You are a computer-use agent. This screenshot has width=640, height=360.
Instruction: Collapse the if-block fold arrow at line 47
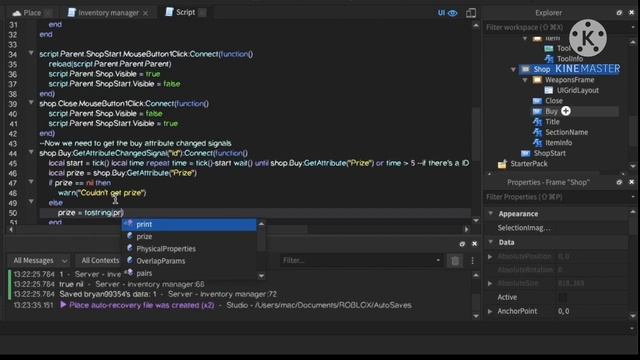point(31,182)
